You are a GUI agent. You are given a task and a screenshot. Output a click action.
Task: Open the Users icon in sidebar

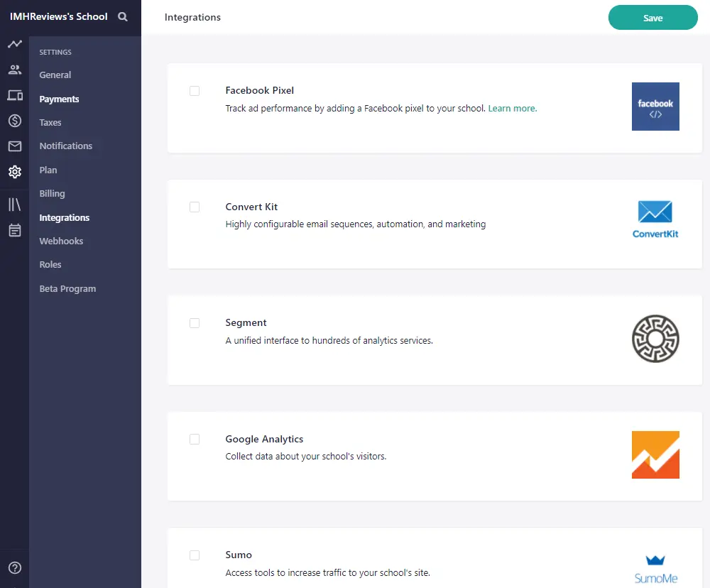(15, 70)
